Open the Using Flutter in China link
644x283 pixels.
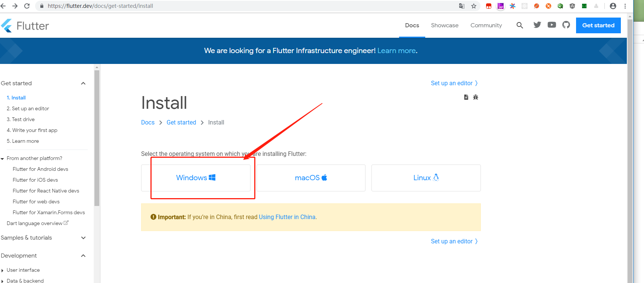(x=287, y=217)
